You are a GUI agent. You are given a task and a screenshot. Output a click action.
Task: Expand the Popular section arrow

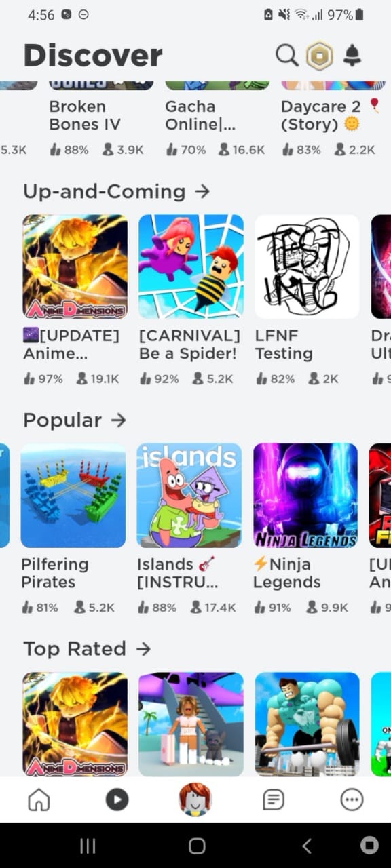(x=118, y=420)
